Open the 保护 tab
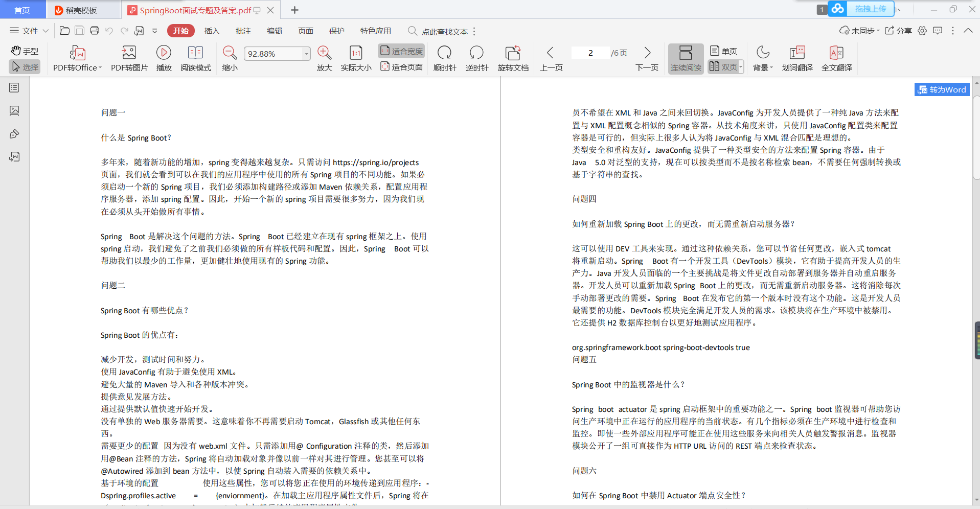The image size is (980, 509). (x=337, y=31)
